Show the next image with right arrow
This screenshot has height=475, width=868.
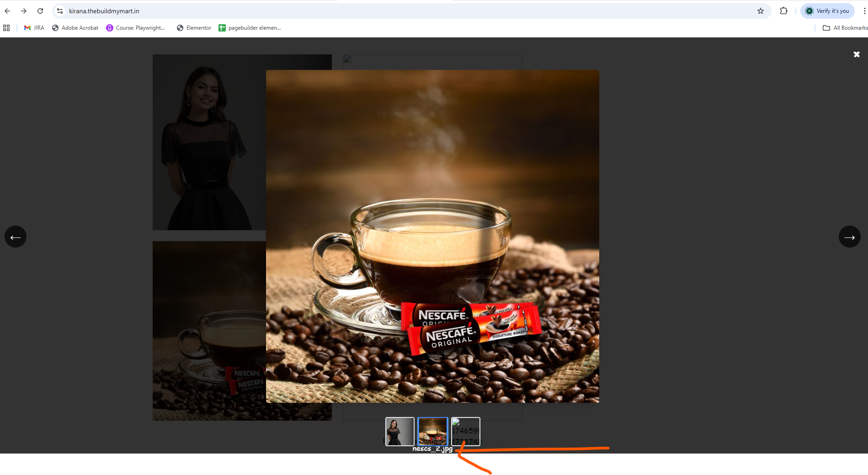pos(850,237)
